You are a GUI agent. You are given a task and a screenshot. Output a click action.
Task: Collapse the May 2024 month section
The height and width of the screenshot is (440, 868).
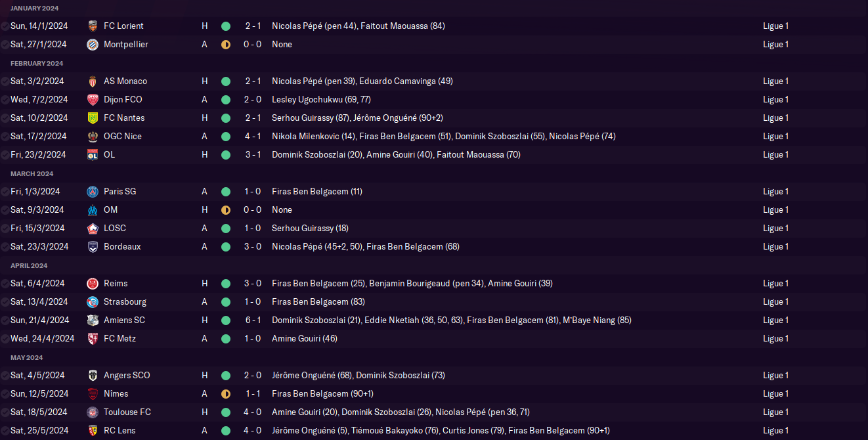pos(26,357)
